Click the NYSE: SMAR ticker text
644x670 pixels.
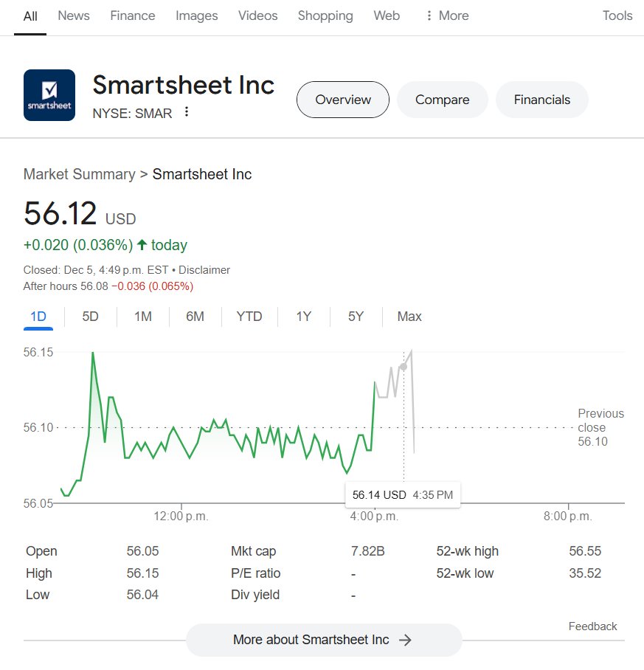[132, 113]
